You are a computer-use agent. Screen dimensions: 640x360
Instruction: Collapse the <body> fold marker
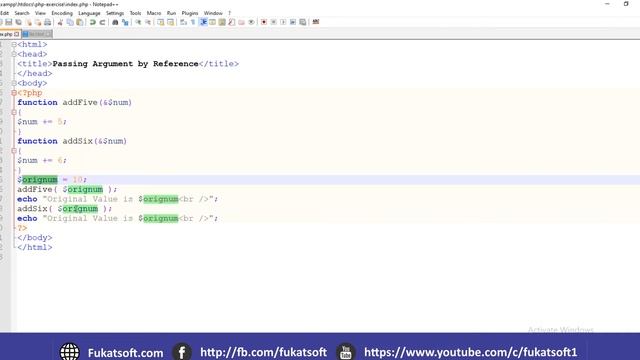14,83
